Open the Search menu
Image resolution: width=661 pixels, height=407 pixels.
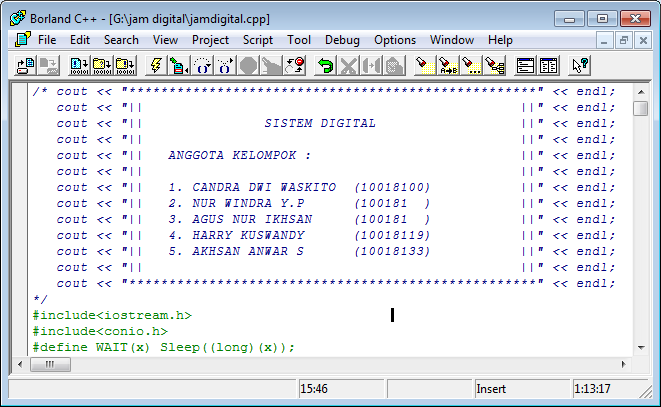click(121, 40)
